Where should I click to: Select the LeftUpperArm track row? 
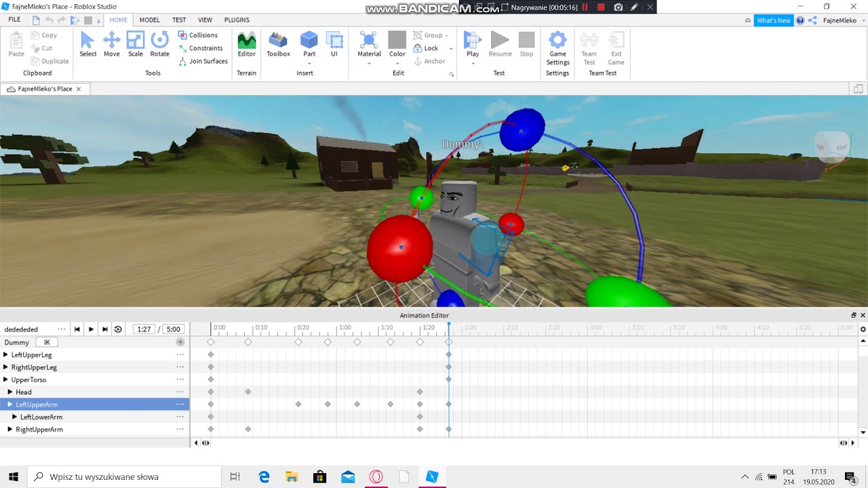tap(94, 405)
